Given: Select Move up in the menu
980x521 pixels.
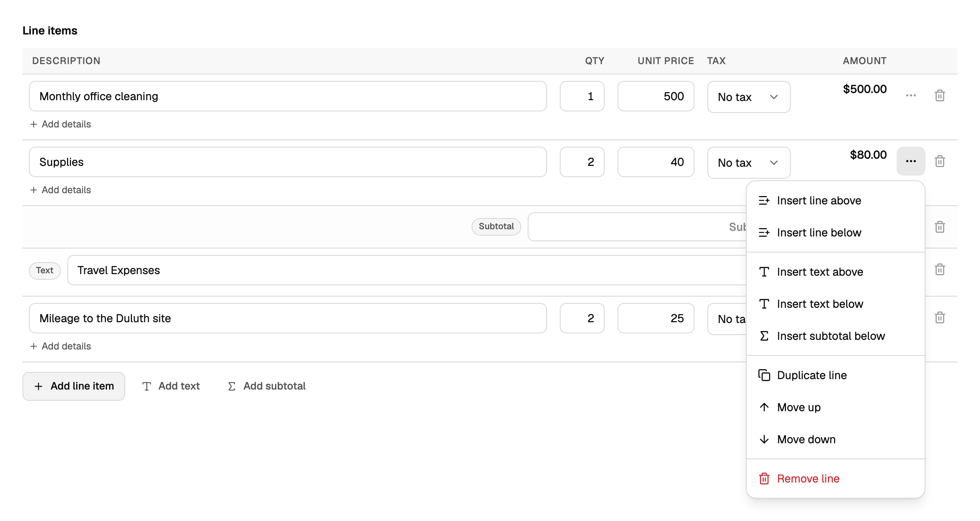Looking at the screenshot, I should click(835, 407).
